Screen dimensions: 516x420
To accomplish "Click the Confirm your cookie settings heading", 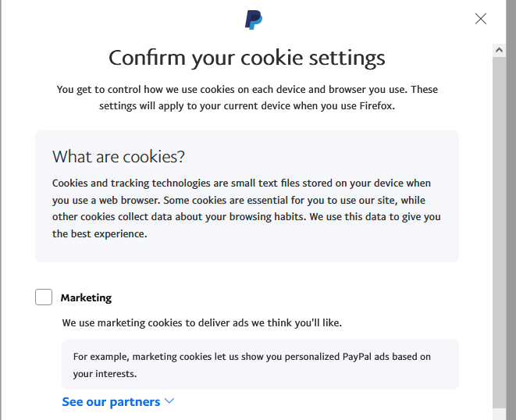I will 247,58.
